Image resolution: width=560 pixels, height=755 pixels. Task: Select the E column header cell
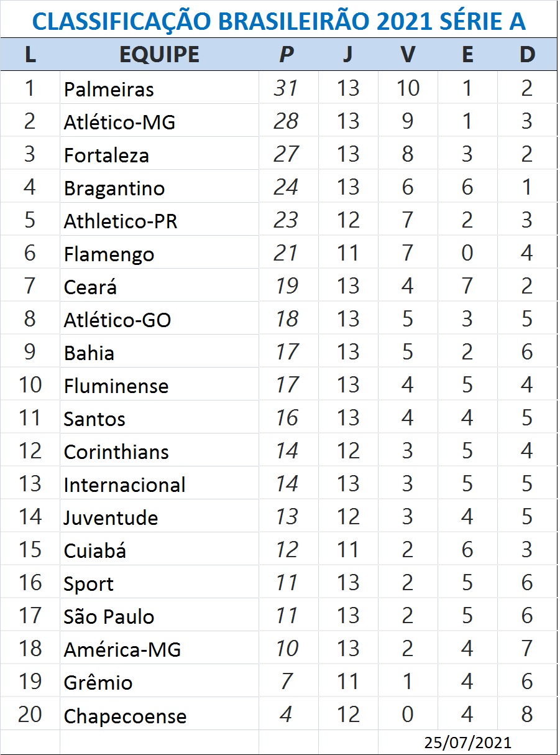coord(467,55)
